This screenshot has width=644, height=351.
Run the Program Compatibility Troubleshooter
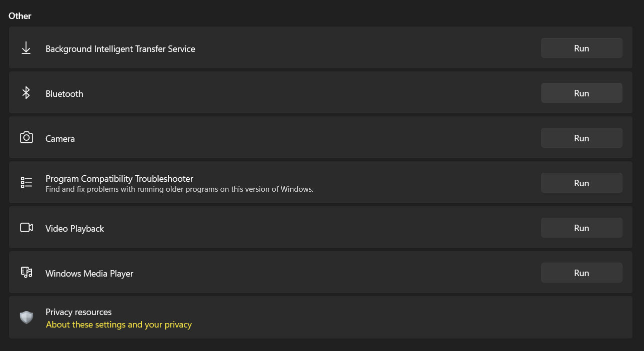click(x=581, y=183)
